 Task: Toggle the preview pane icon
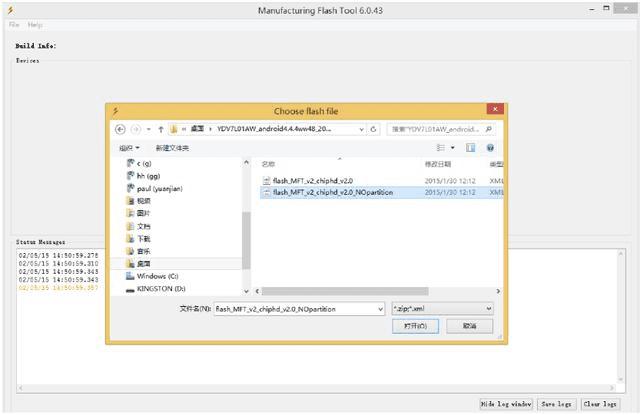pyautogui.click(x=471, y=148)
